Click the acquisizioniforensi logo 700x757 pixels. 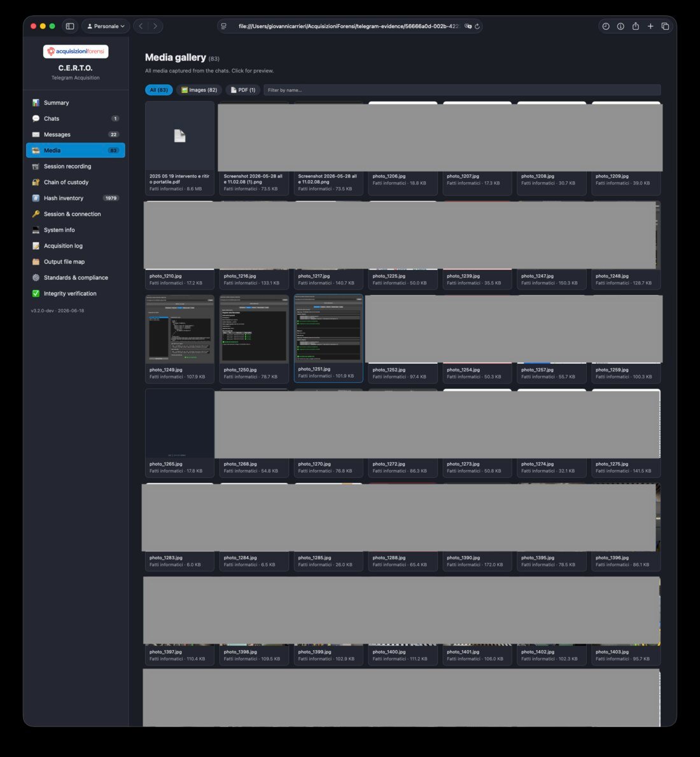click(76, 51)
